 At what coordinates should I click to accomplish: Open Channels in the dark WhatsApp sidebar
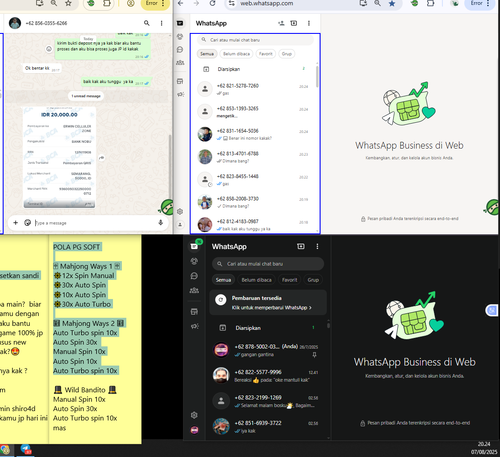point(194,276)
